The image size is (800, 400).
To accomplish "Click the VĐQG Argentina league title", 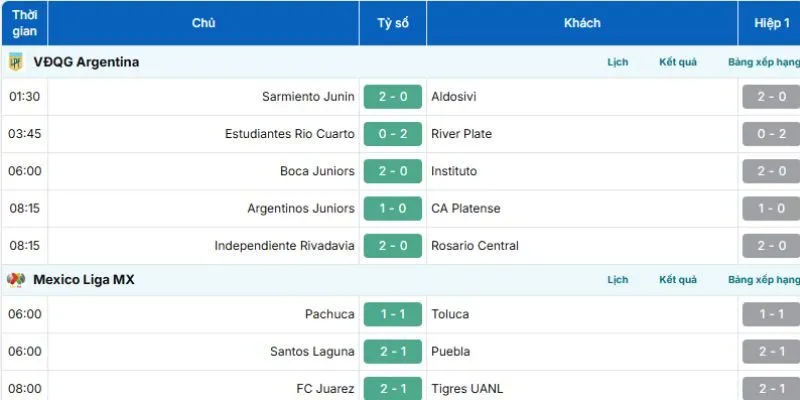I will click(86, 62).
